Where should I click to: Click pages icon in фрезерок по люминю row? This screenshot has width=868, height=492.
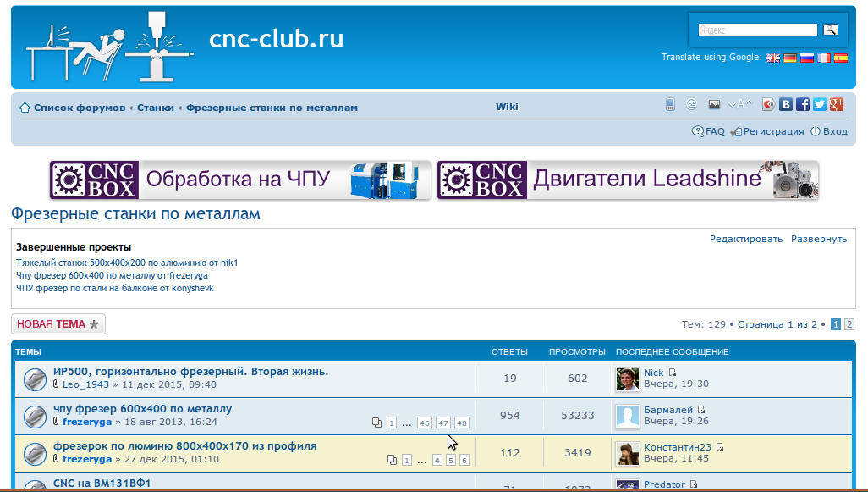[x=392, y=460]
